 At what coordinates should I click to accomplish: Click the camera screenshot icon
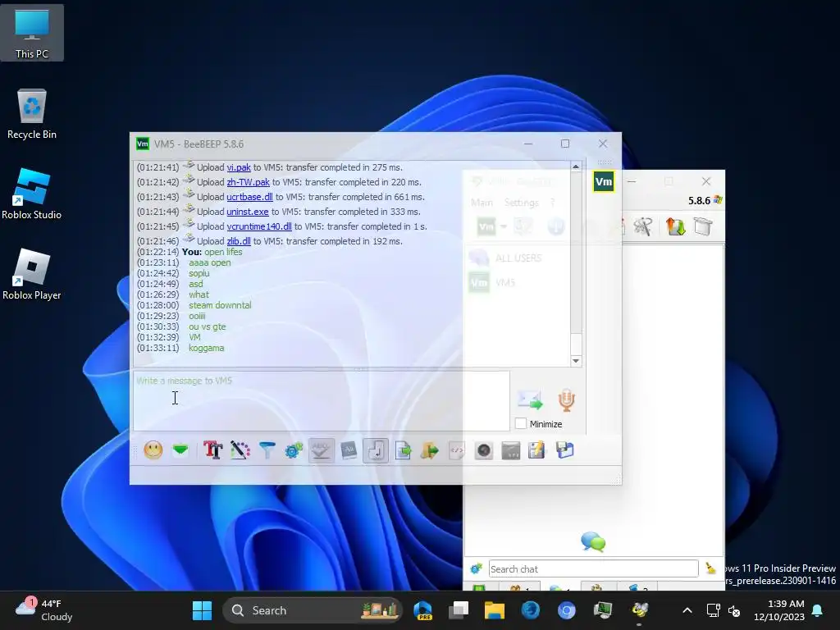click(x=484, y=450)
